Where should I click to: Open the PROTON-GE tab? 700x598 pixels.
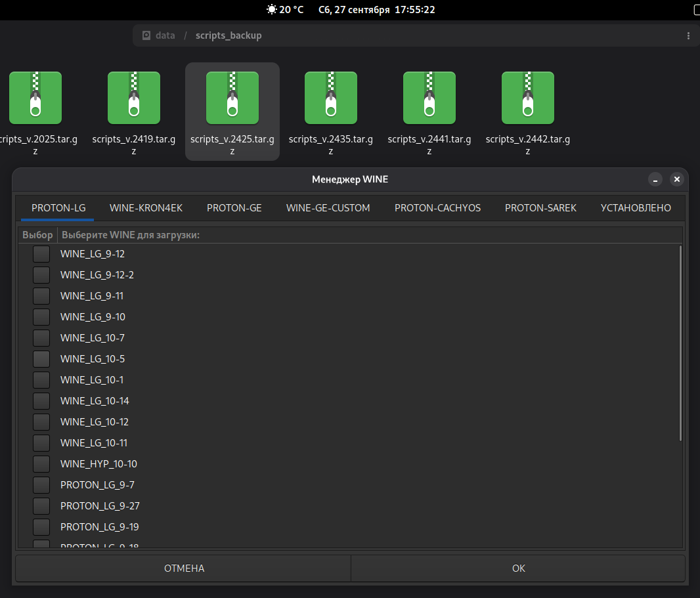coord(234,208)
